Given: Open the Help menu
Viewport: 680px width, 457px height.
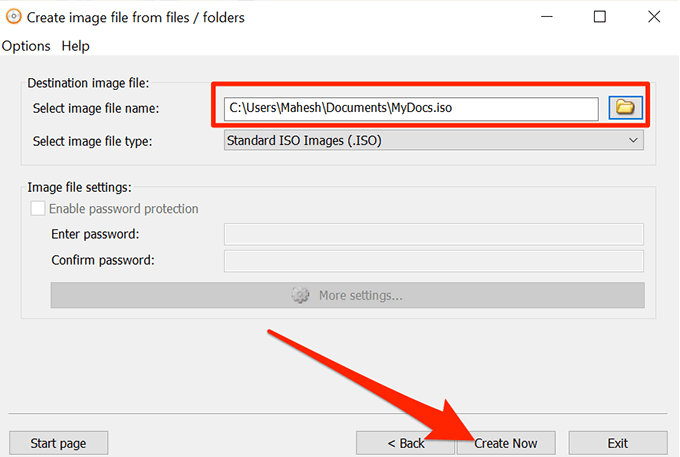Looking at the screenshot, I should (75, 46).
